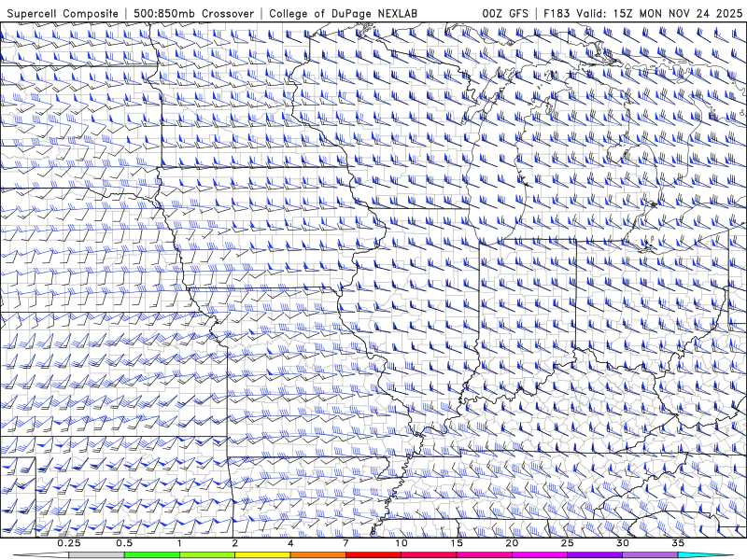This screenshot has height=560, width=747.
Task: Click the bright green 0.5–1 color bar segment
Action: (151, 555)
